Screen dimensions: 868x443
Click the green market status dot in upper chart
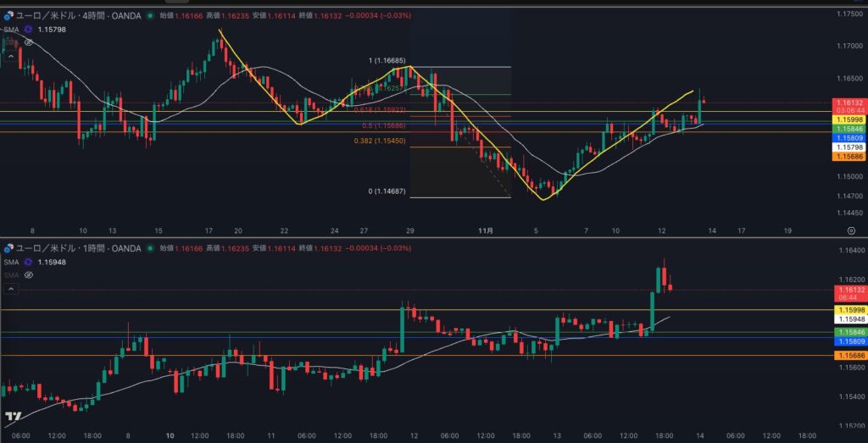click(150, 15)
